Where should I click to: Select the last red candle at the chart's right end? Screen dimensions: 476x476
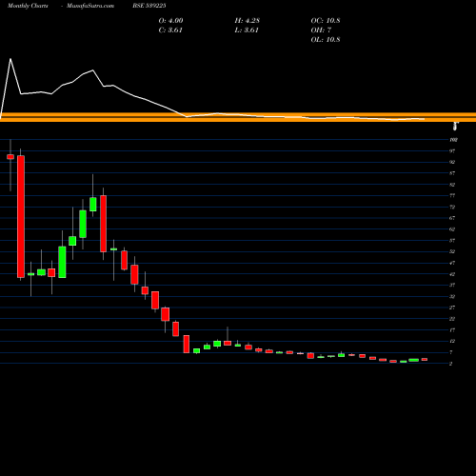coord(425,360)
